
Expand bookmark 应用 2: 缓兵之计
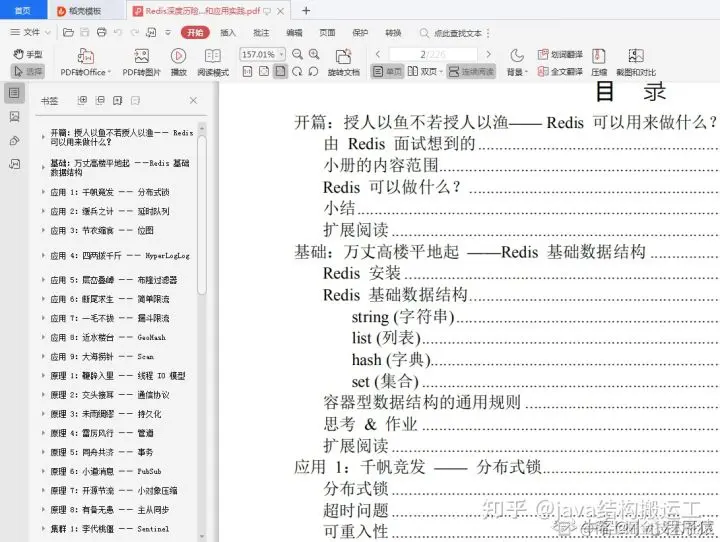[43, 211]
